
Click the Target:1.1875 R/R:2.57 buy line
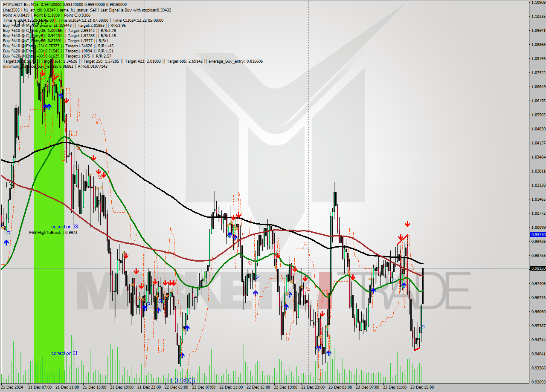click(x=57, y=56)
